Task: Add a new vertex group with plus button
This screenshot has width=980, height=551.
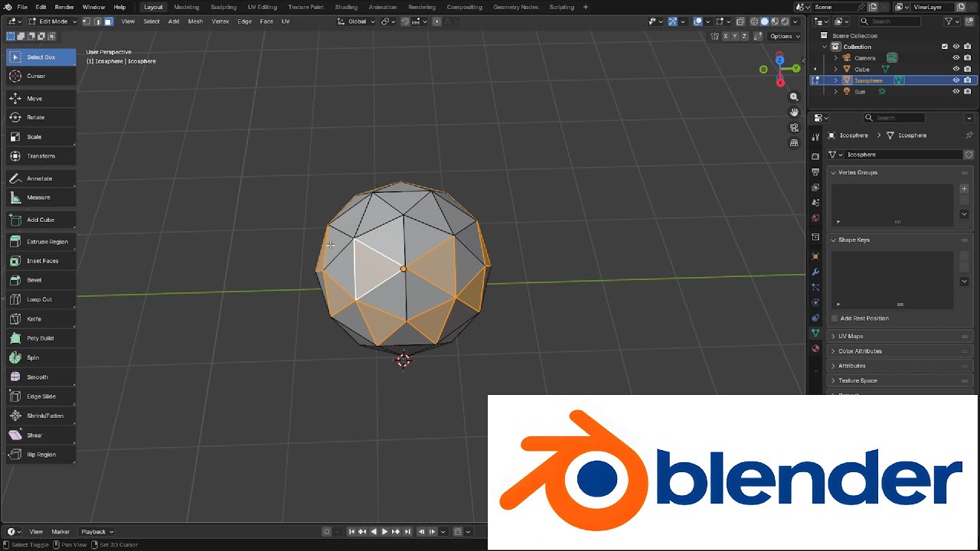Action: click(x=964, y=188)
